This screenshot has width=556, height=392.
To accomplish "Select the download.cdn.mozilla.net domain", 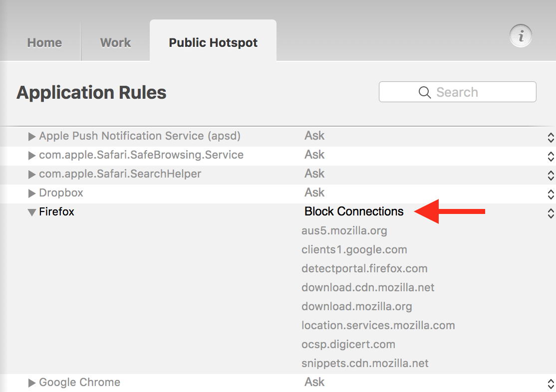I will pos(368,287).
